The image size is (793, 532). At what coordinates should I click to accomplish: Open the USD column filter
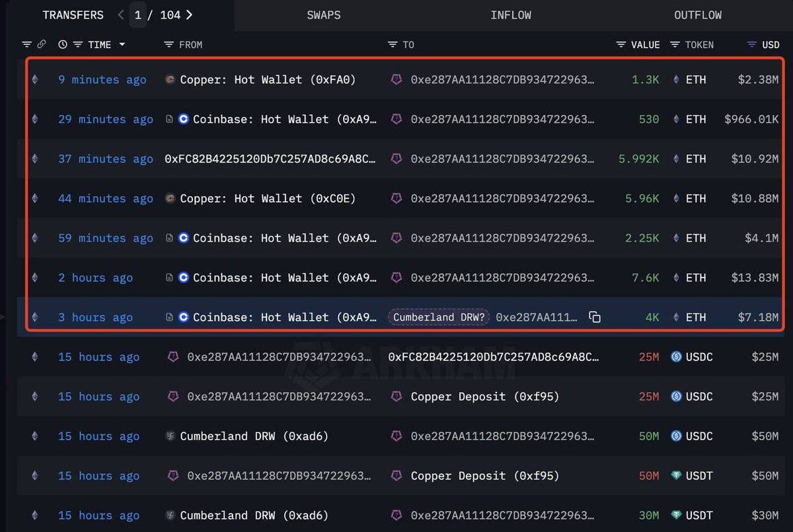coord(752,44)
